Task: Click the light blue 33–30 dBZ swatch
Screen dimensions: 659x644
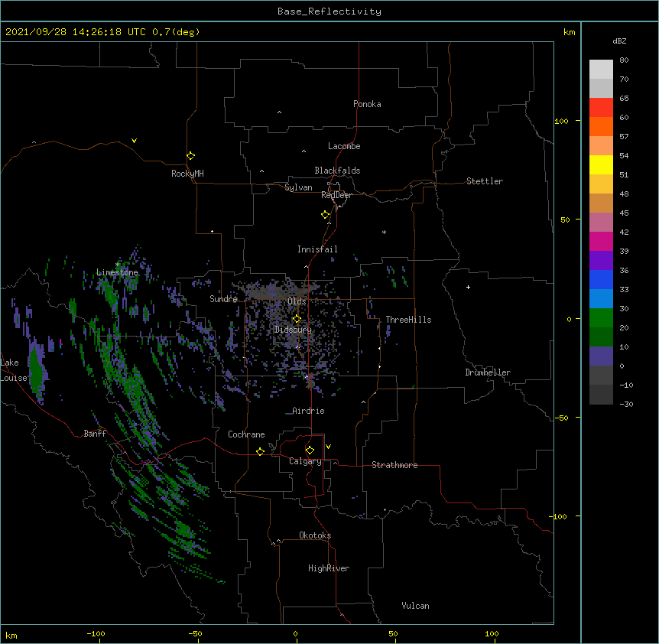Action: click(601, 298)
